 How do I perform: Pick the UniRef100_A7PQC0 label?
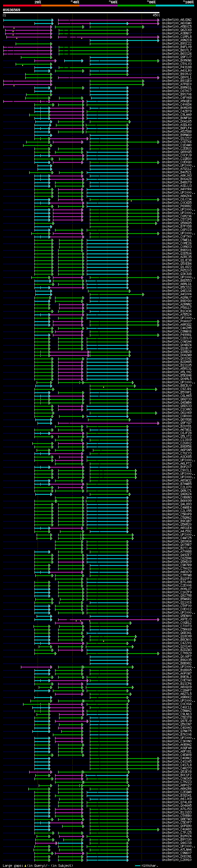click(x=177, y=84)
